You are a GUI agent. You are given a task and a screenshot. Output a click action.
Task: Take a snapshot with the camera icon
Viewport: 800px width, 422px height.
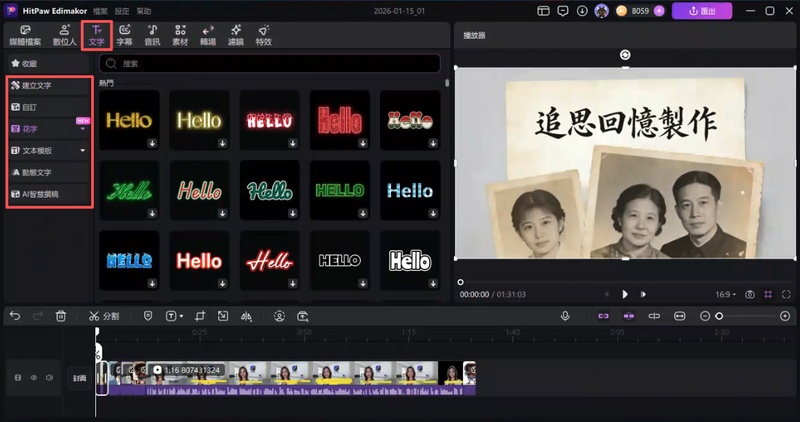pyautogui.click(x=749, y=294)
